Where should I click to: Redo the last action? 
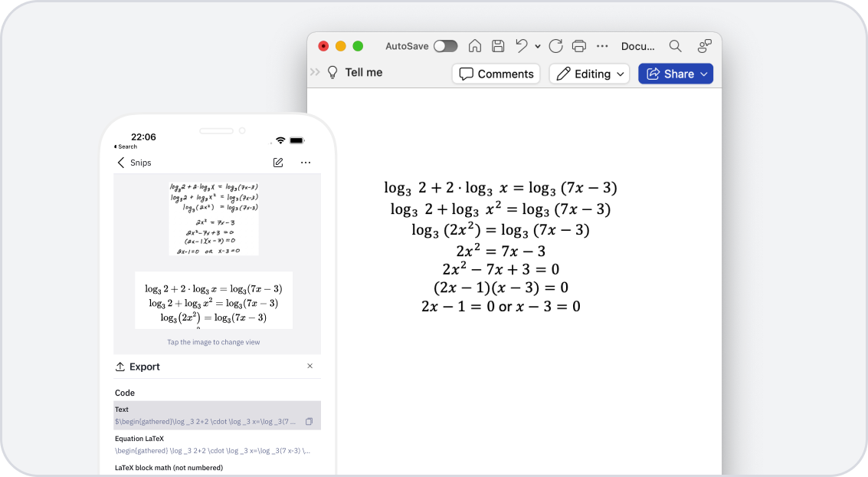click(555, 46)
